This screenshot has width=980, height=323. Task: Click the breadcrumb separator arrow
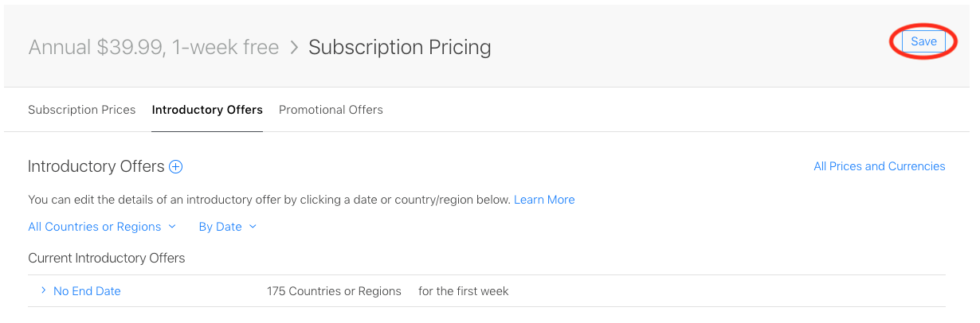pyautogui.click(x=294, y=48)
